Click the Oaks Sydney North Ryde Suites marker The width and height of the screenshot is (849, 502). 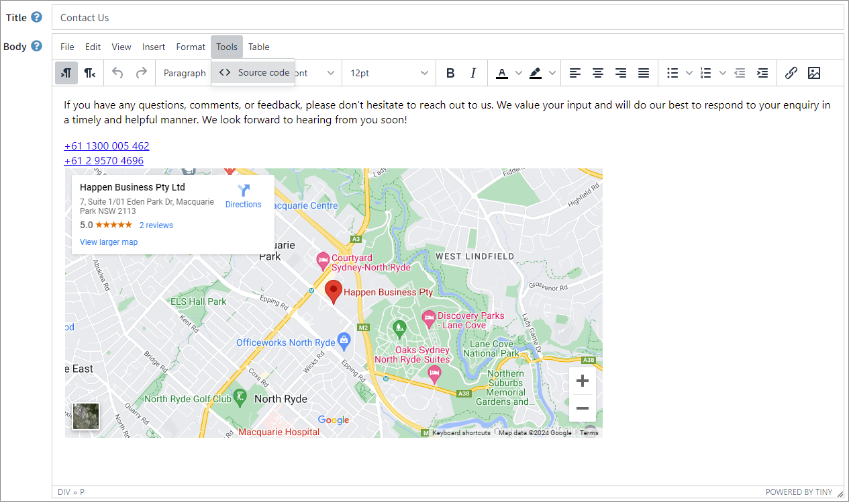click(434, 374)
